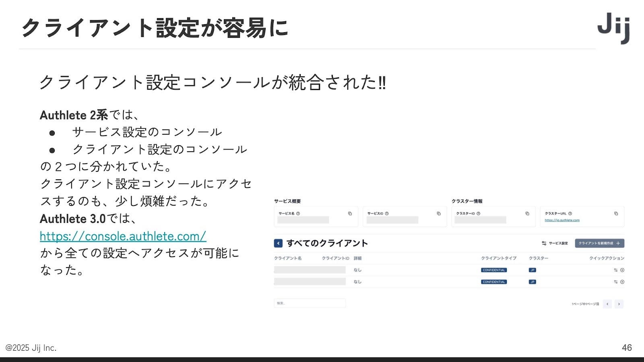Image resolution: width=644 pixels, height=362 pixels.
Task: Delete first client via circled X icon
Action: pos(622,270)
